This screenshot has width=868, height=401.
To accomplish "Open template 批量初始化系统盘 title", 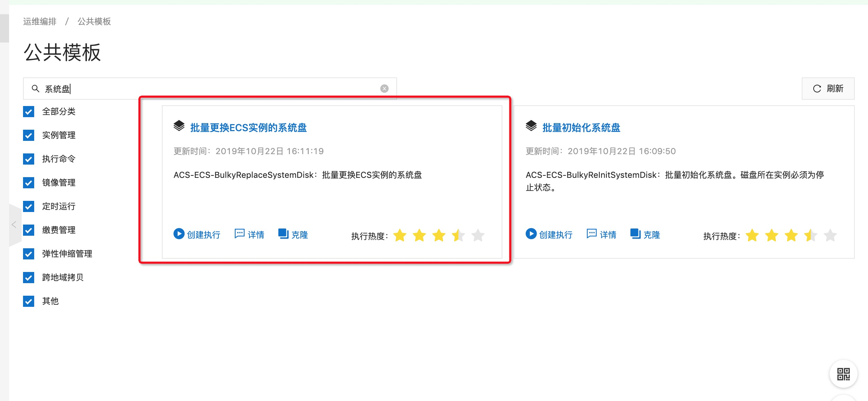I will click(581, 128).
